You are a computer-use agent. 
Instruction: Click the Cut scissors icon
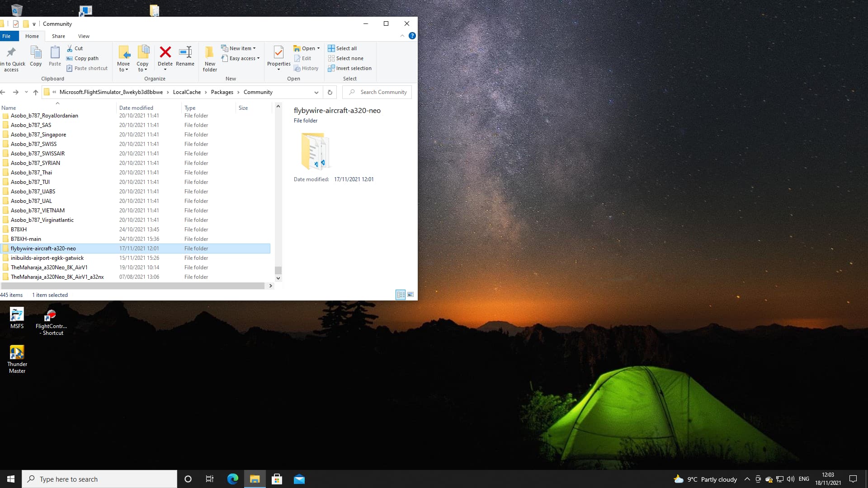click(70, 48)
